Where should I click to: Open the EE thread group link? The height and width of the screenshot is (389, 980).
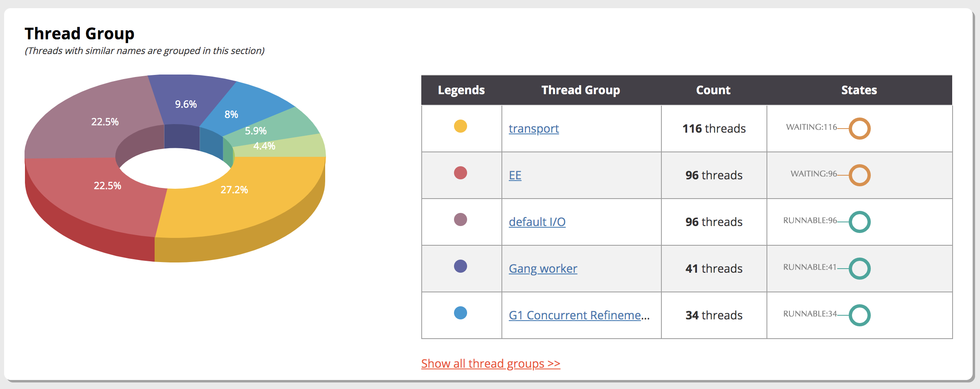click(x=515, y=175)
